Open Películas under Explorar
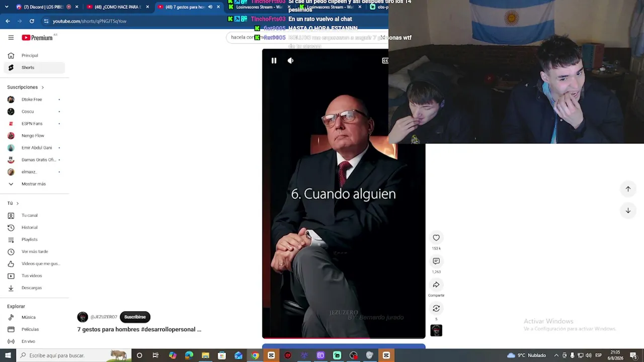644x362 pixels. [34, 329]
